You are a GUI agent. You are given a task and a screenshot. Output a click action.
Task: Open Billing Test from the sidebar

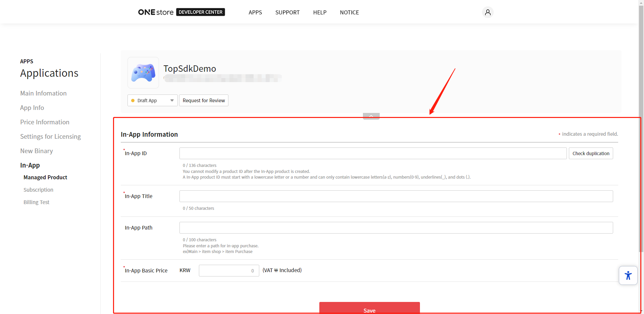[36, 202]
